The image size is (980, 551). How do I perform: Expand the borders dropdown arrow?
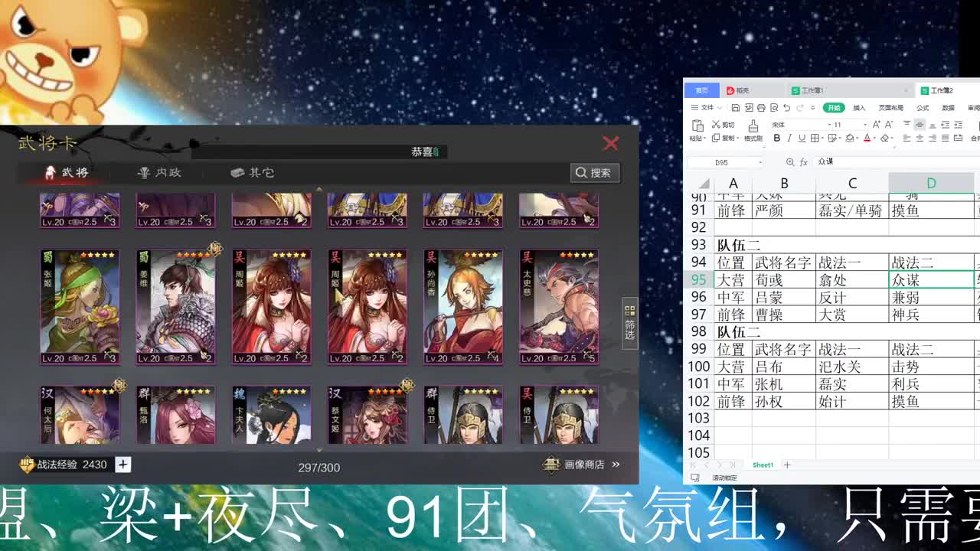coord(822,138)
